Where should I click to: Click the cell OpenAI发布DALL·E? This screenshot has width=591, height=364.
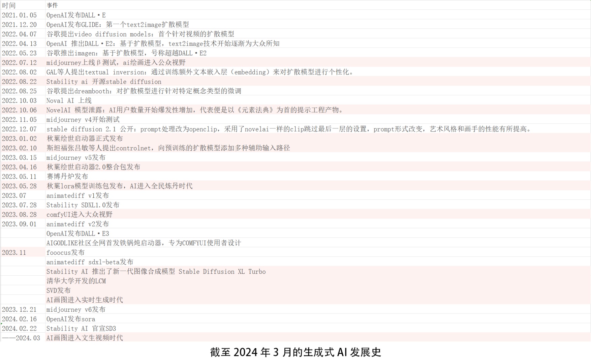point(318,15)
